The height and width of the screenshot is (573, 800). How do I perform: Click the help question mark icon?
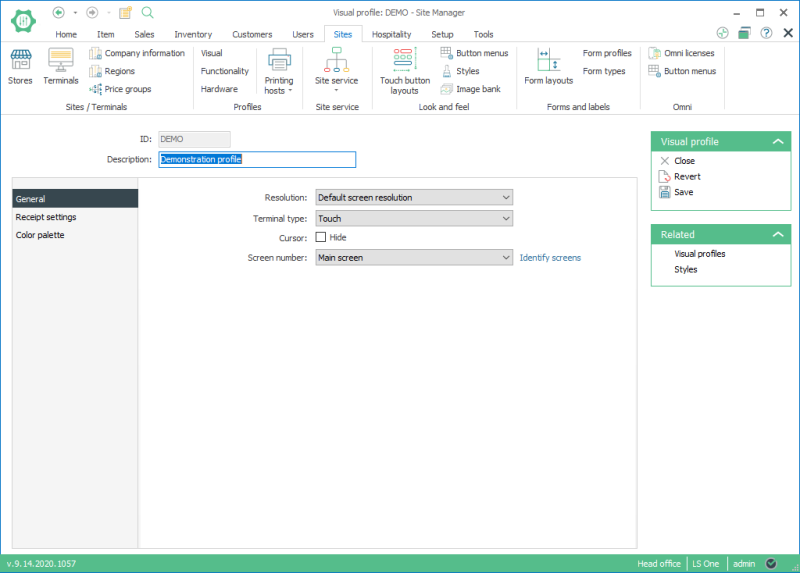point(766,33)
